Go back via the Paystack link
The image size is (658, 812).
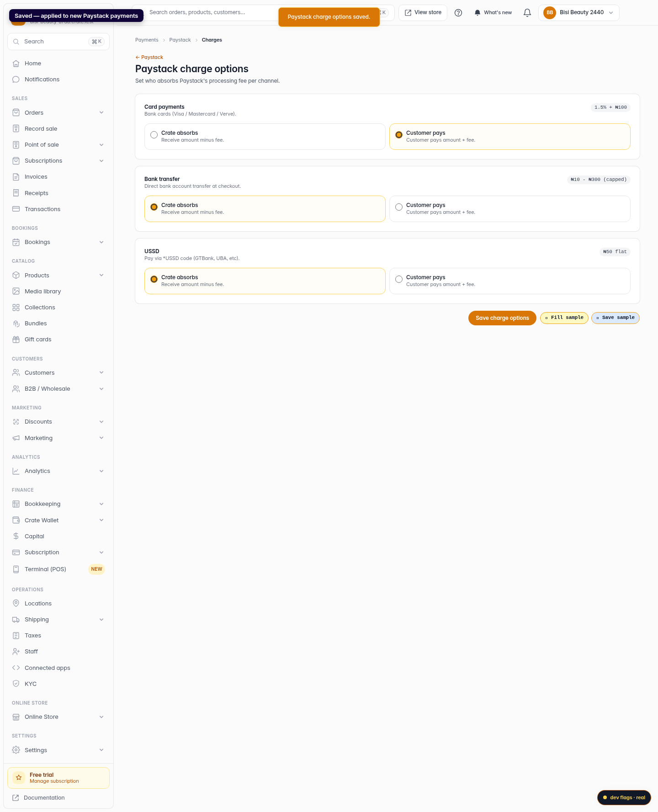pyautogui.click(x=149, y=58)
